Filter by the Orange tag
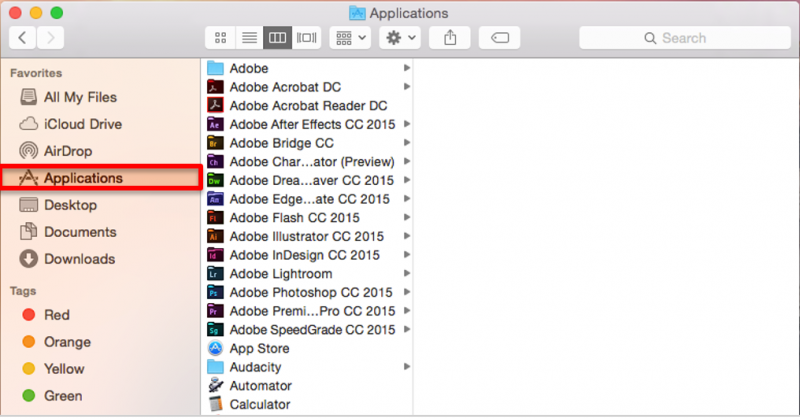 57,342
